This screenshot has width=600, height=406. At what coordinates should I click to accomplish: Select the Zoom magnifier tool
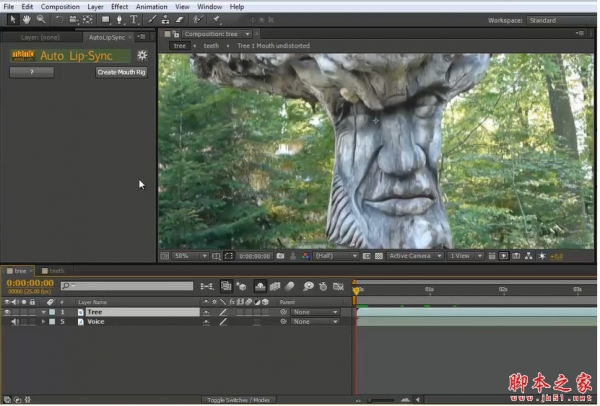[x=41, y=19]
